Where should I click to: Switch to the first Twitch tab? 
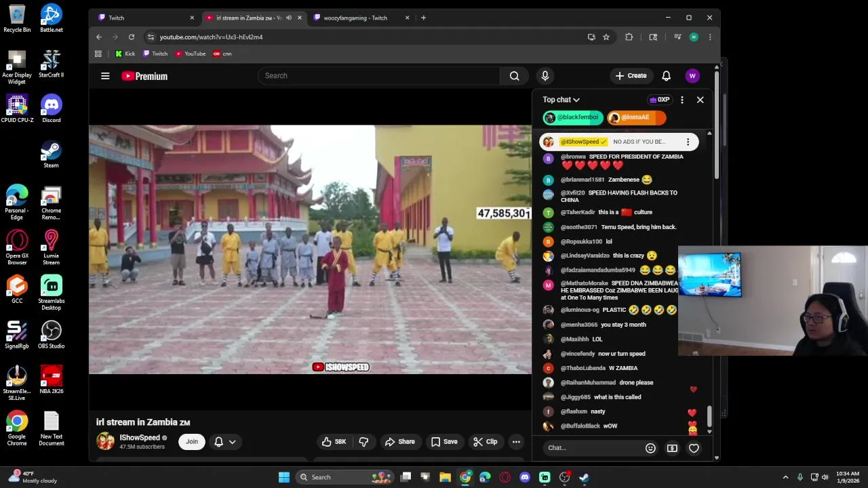click(x=144, y=18)
